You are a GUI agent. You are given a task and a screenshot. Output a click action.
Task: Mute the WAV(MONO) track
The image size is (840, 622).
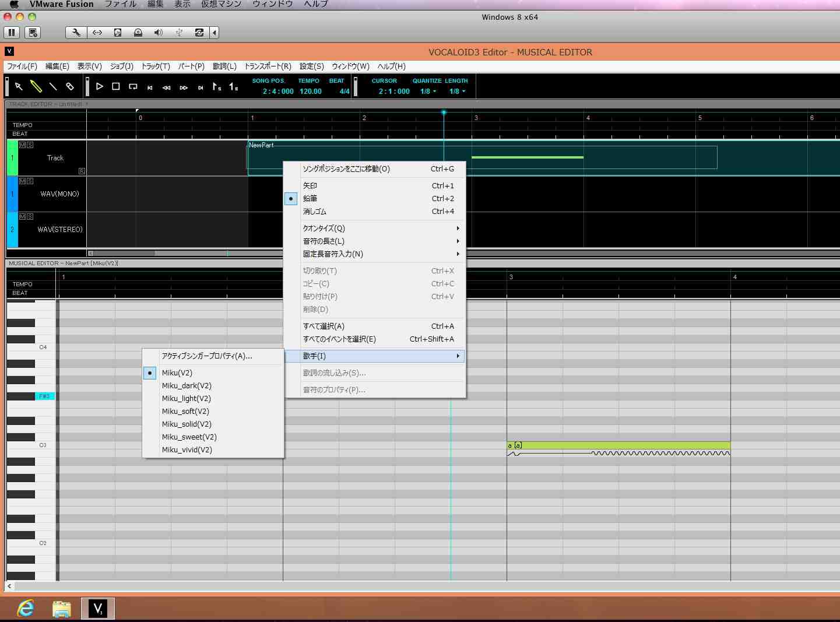click(22, 181)
